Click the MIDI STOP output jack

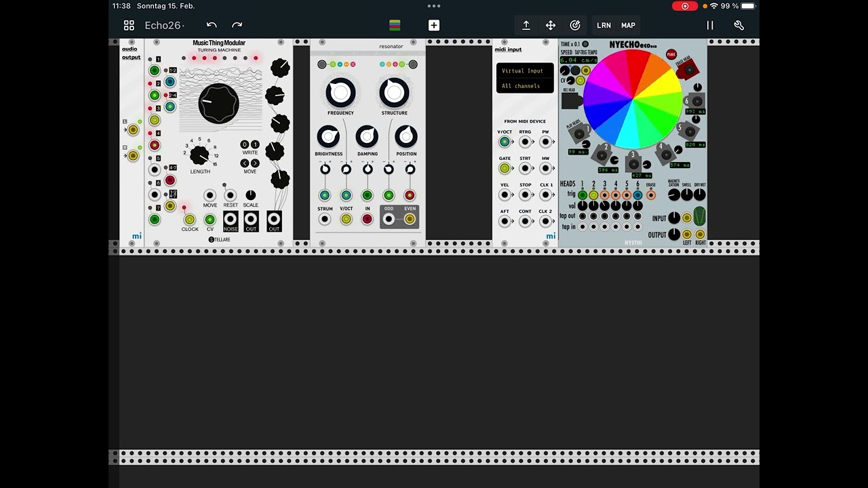525,195
